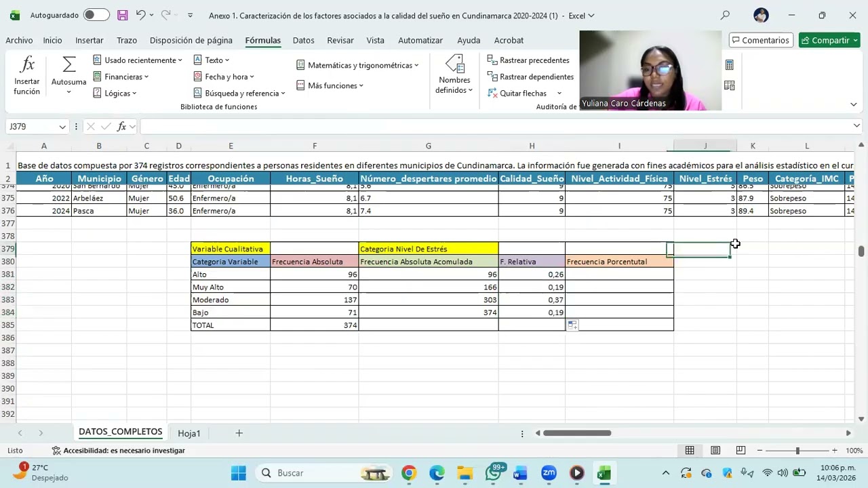Open Lógicas functions dropdown

click(x=115, y=93)
